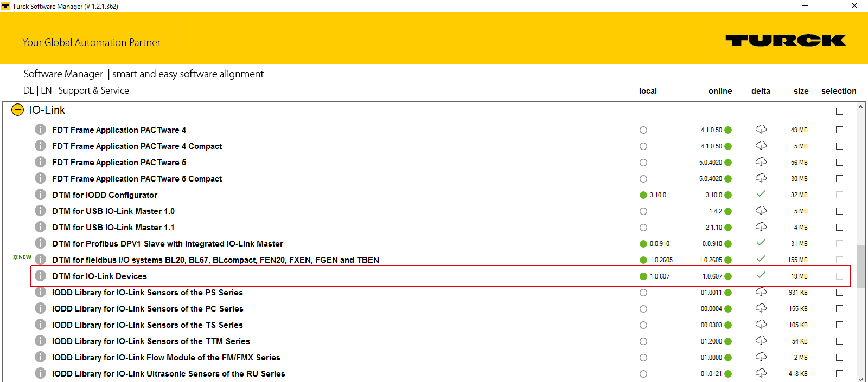Click the 'delta' column header
The height and width of the screenshot is (382, 868).
click(761, 91)
